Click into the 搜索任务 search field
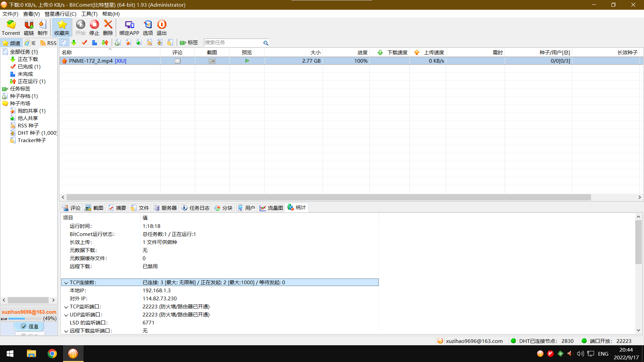 coord(233,43)
